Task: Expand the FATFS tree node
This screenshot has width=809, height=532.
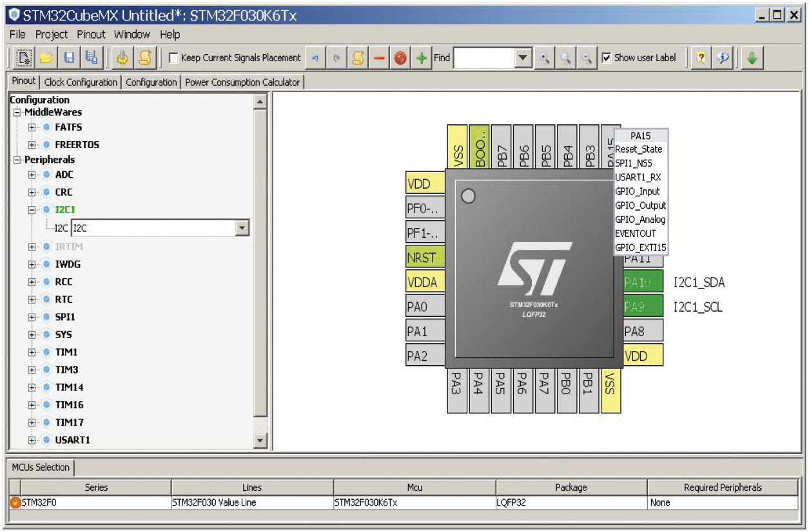Action: (32, 128)
